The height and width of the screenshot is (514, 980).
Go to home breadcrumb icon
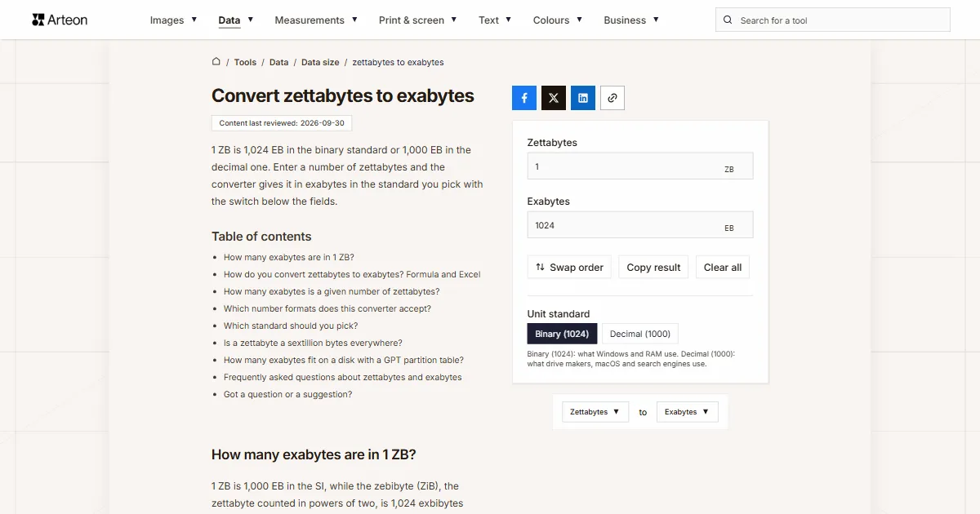click(216, 61)
